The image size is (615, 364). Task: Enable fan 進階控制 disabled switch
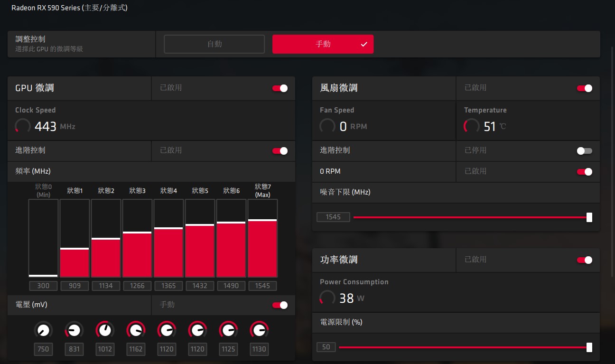coord(585,151)
